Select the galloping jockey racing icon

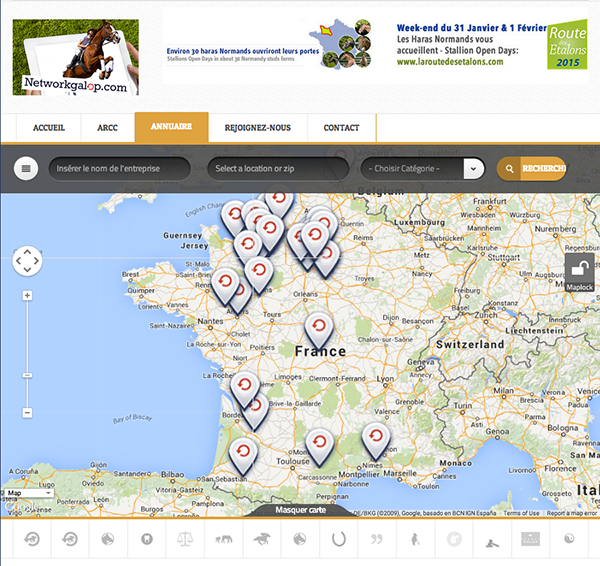[x=262, y=539]
